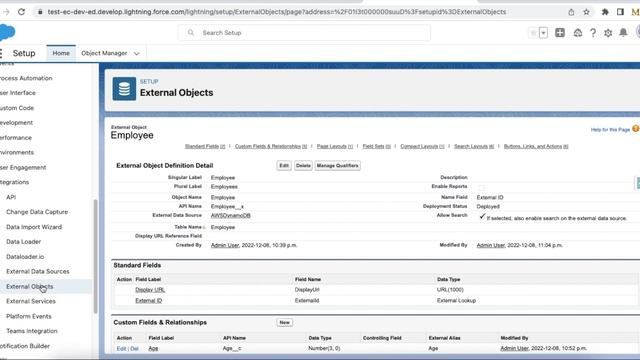Expand the Object Manager chevron menu

point(137,53)
